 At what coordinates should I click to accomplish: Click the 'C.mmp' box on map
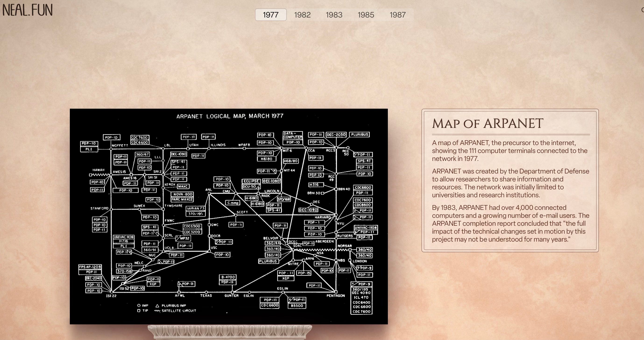[x=233, y=203]
